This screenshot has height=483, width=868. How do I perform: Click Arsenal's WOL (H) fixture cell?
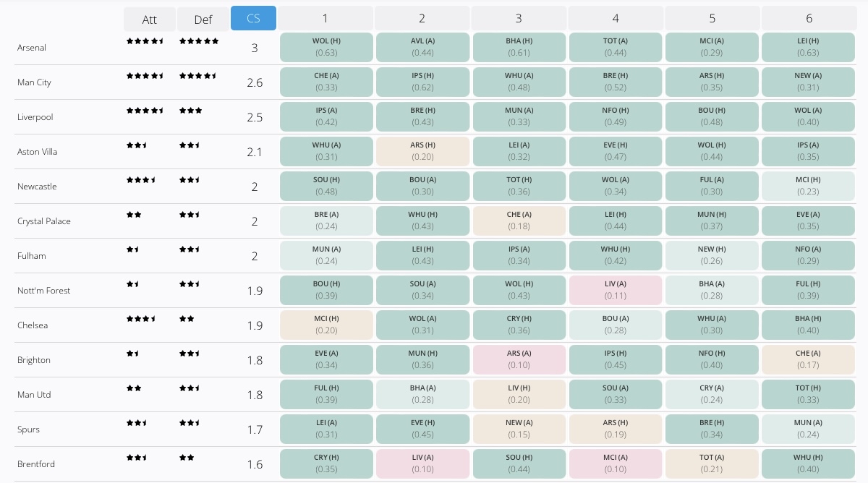coord(326,47)
